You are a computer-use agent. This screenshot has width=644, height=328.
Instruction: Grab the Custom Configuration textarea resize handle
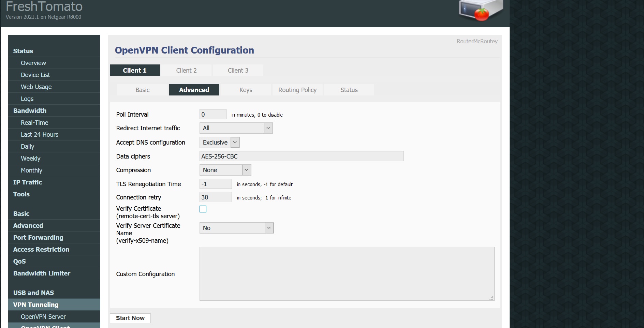click(492, 298)
